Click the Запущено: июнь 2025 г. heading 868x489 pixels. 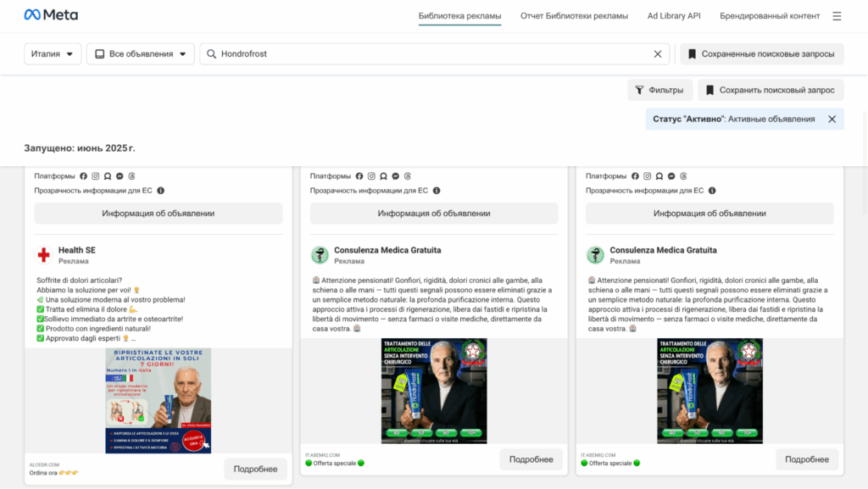click(x=79, y=147)
